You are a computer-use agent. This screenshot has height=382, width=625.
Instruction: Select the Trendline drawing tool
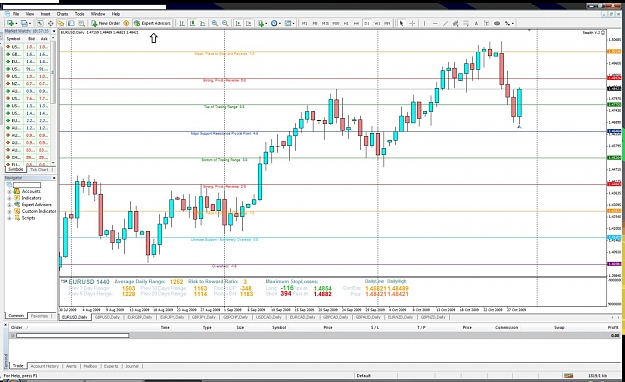(x=445, y=23)
